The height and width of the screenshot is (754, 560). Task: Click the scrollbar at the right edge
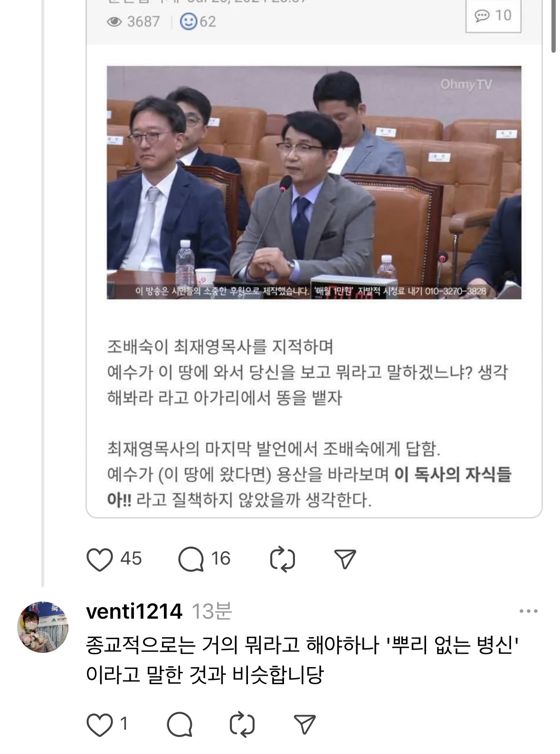click(554, 26)
